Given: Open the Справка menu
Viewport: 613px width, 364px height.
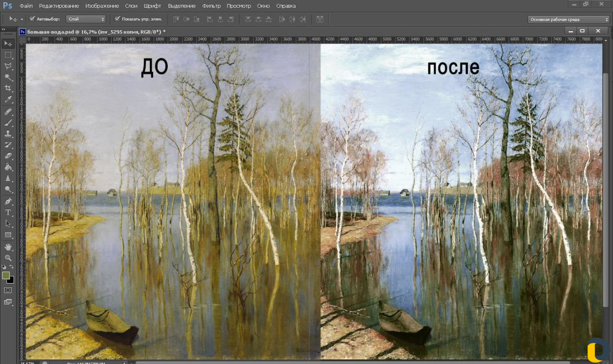Looking at the screenshot, I should coord(286,6).
